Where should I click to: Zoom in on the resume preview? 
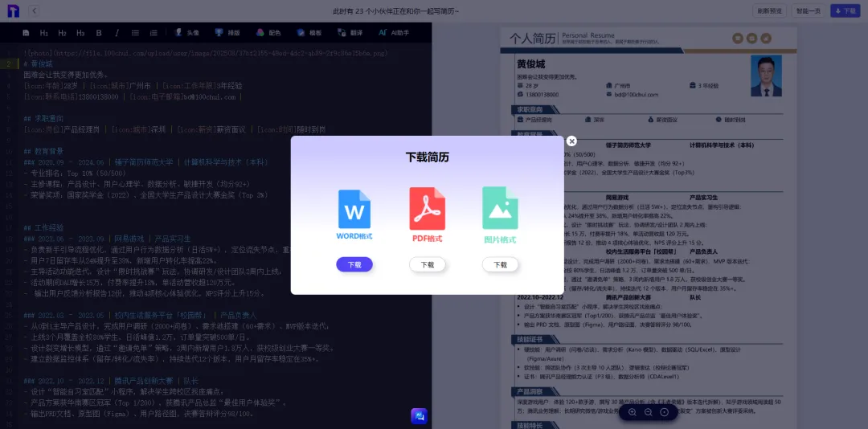click(x=633, y=412)
